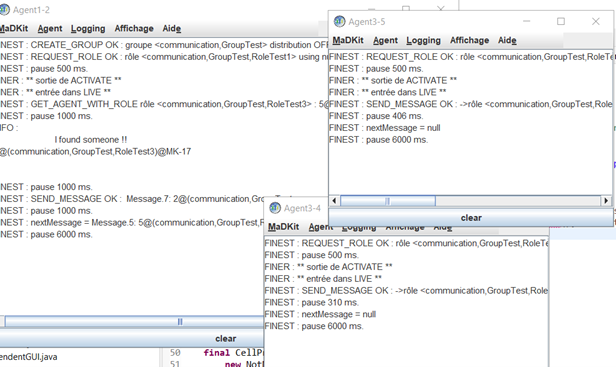Click 'I found someone !!' log line in Agent1-2
This screenshot has height=367, width=616.
pyautogui.click(x=91, y=139)
